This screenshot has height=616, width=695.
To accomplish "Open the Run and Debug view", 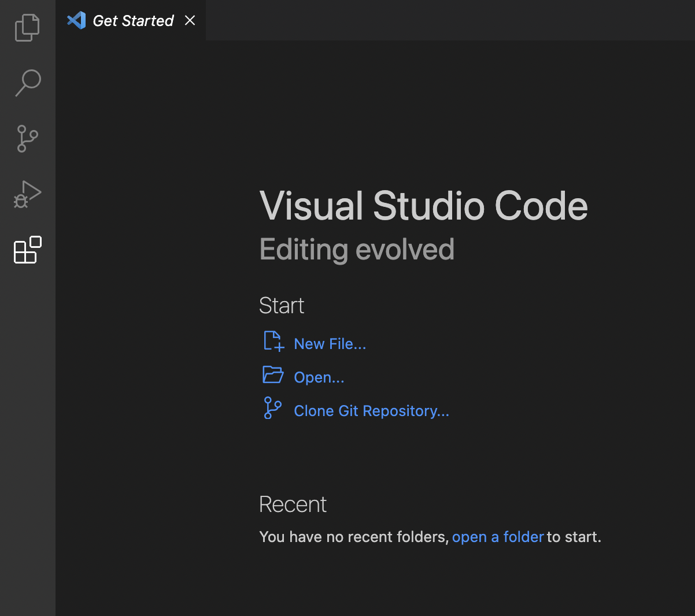I will 27,194.
